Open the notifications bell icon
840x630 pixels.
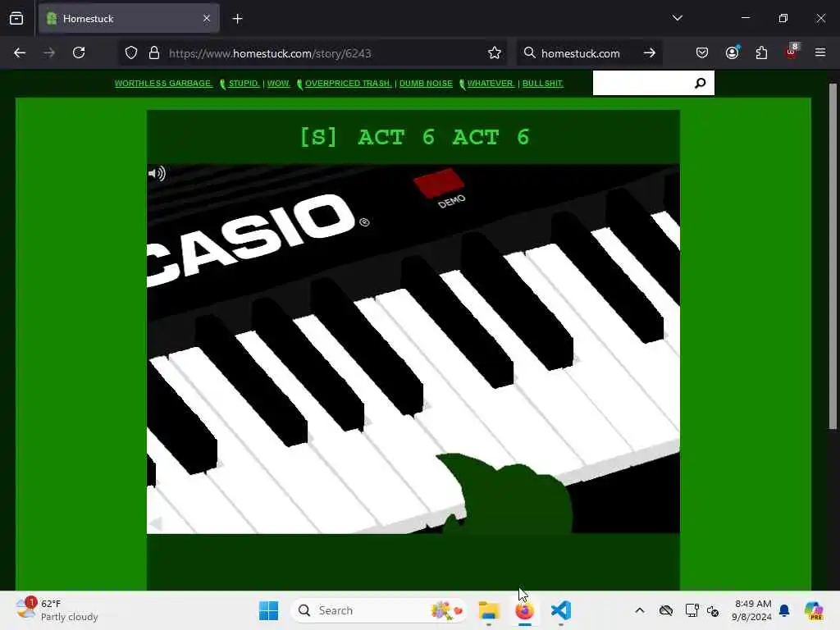tap(784, 610)
